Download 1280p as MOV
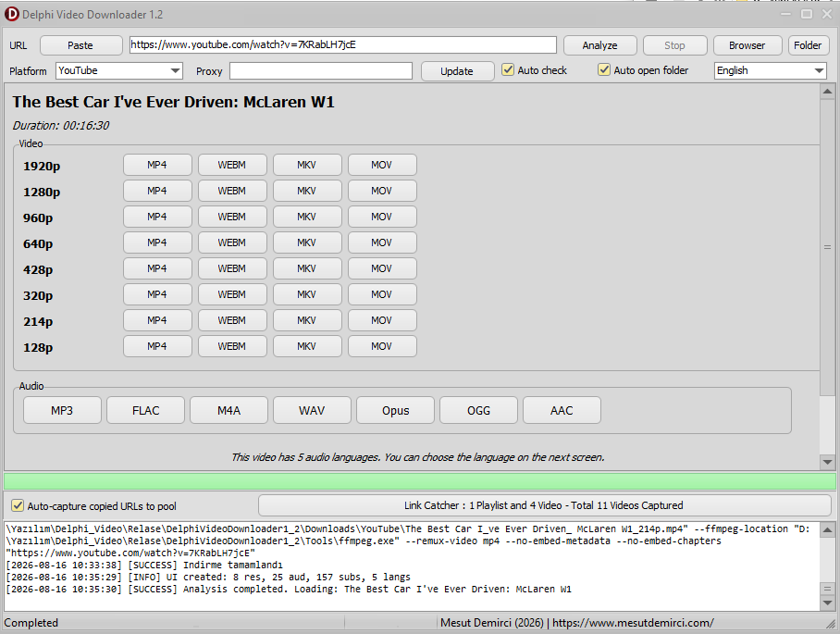 click(x=382, y=191)
